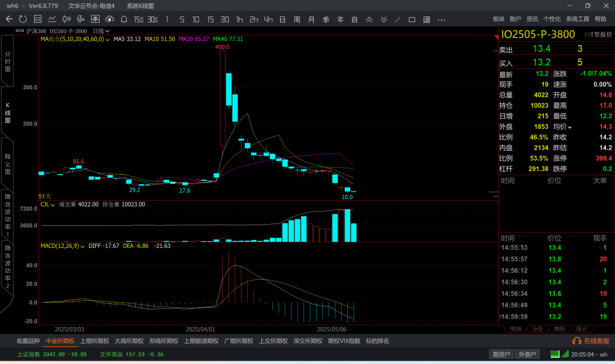Open the three-dot more options

click(441, 19)
